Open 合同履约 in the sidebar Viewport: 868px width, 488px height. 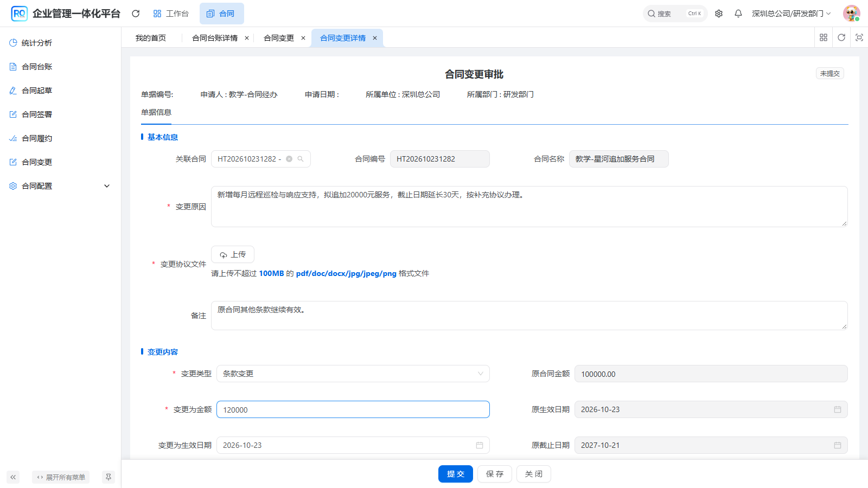61,138
